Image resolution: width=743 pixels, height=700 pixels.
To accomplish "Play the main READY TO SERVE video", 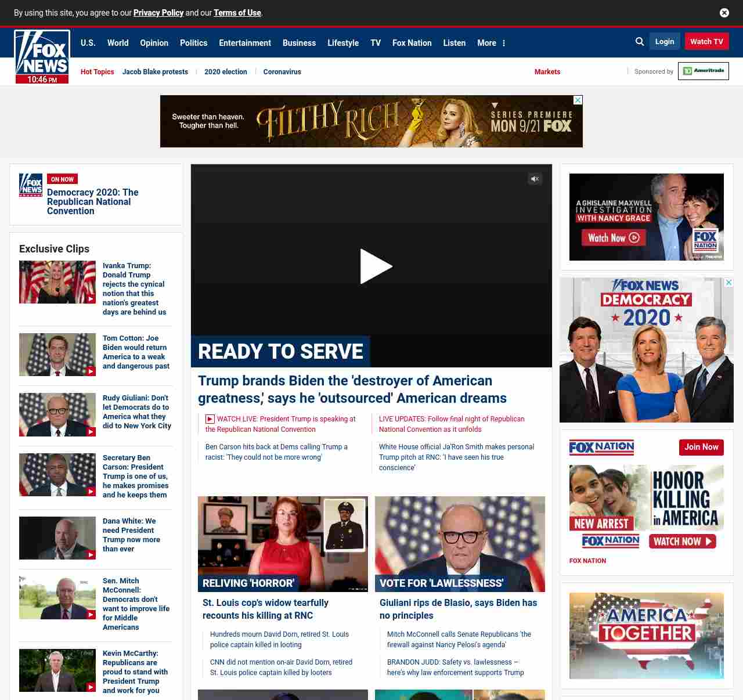I will click(x=375, y=266).
